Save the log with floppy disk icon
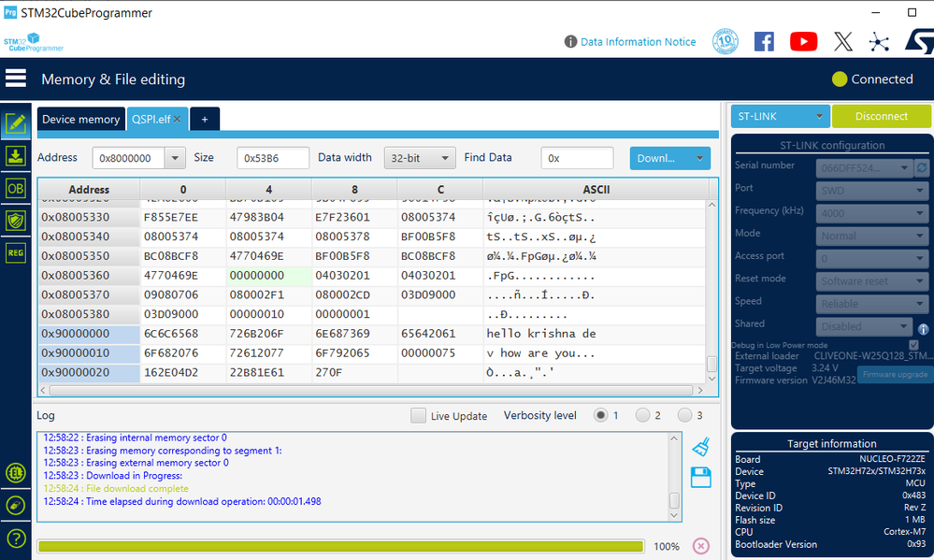The width and height of the screenshot is (934, 560). click(x=701, y=478)
